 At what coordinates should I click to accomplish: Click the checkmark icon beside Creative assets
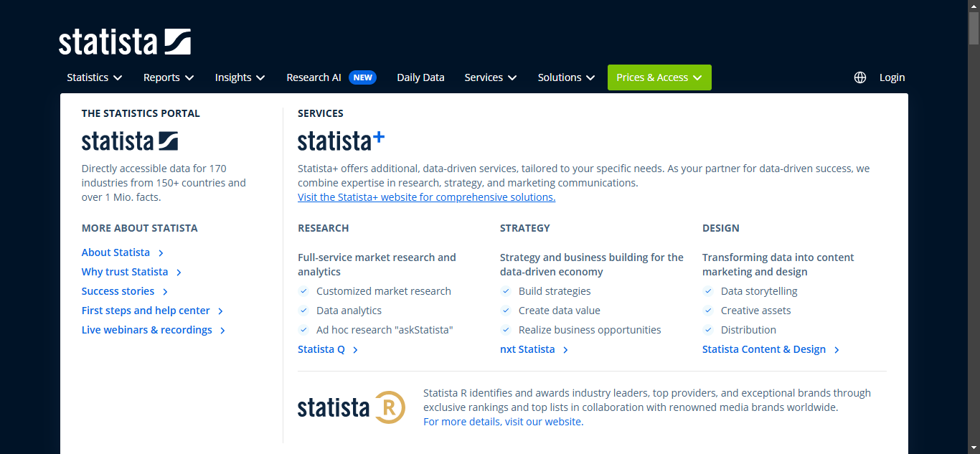[x=708, y=311]
